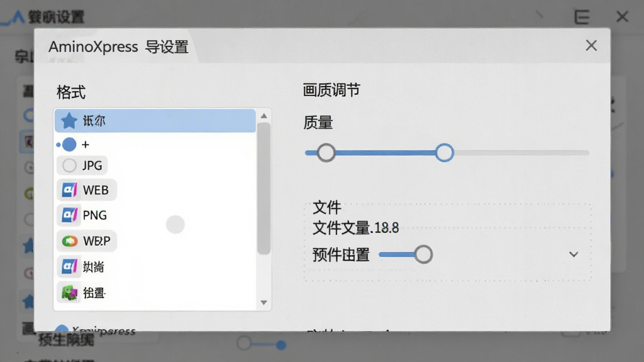Click the 预件由置 slider handle
This screenshot has width=644, height=362.
(x=423, y=255)
